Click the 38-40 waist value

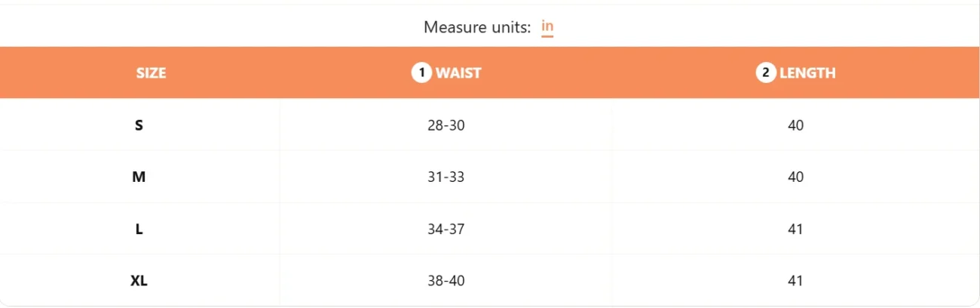pos(446,281)
